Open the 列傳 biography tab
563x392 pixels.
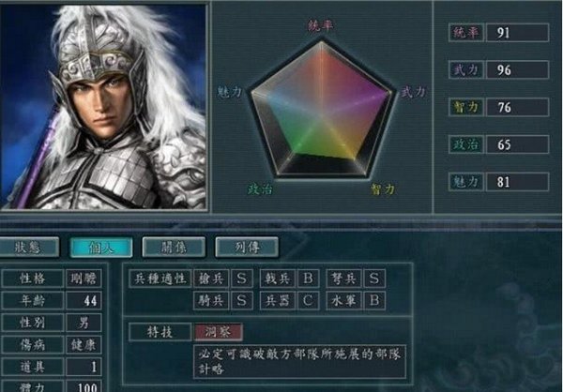(x=247, y=247)
